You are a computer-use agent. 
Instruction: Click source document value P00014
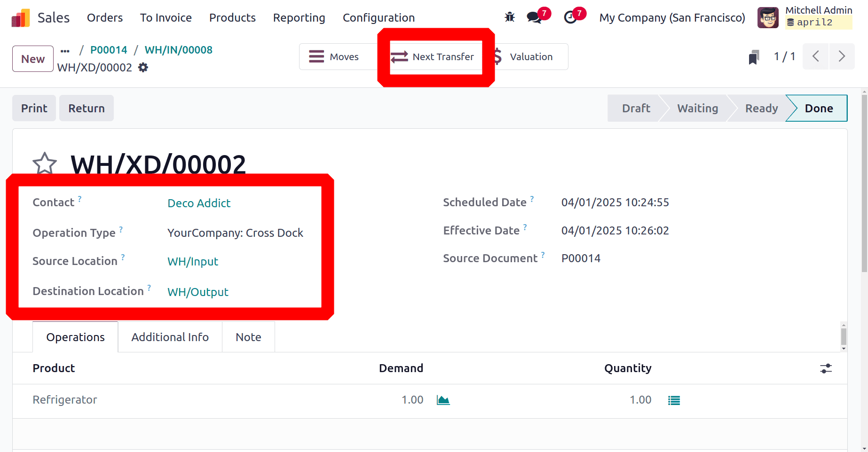(581, 258)
